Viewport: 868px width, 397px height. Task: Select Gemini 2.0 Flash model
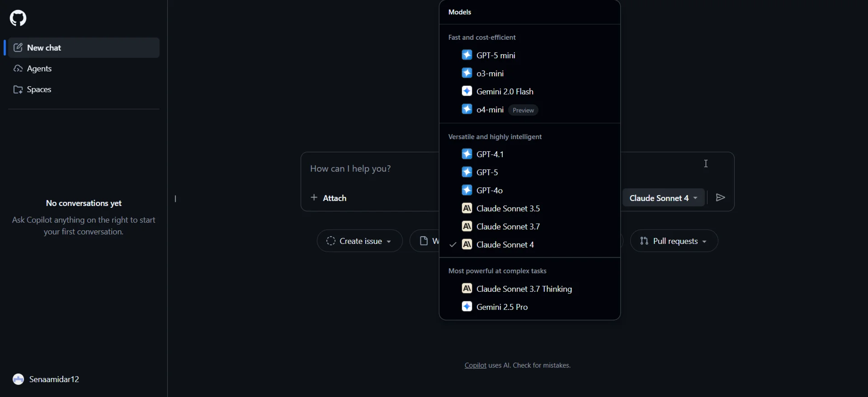(530, 91)
